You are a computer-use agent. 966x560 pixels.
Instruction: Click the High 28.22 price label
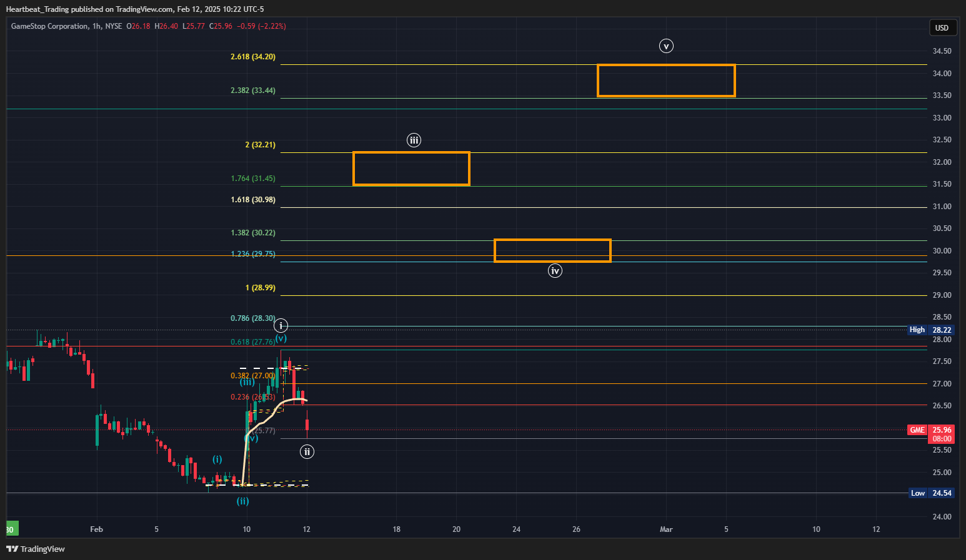coord(930,330)
